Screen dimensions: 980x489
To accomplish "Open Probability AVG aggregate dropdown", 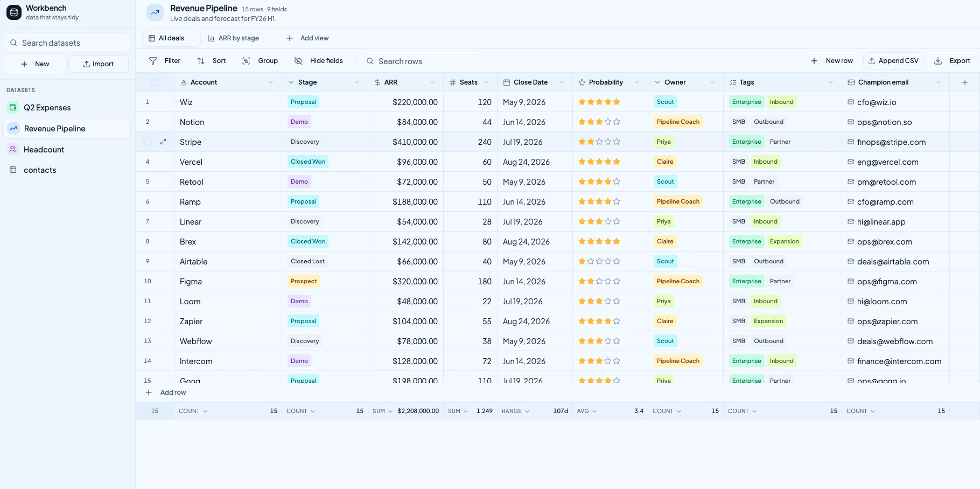I will tap(587, 411).
